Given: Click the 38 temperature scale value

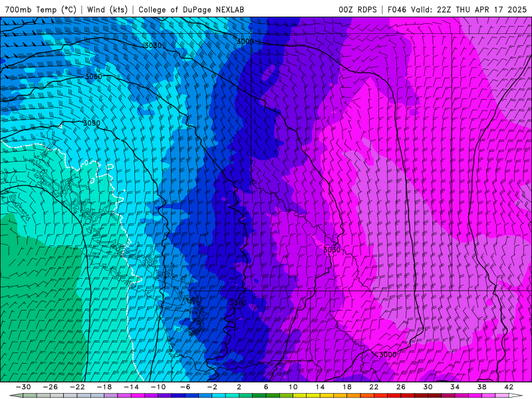Looking at the screenshot, I should click(x=481, y=387).
